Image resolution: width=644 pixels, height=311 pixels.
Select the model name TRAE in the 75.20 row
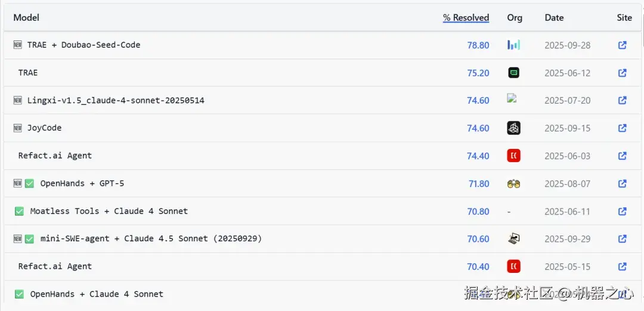click(x=28, y=73)
